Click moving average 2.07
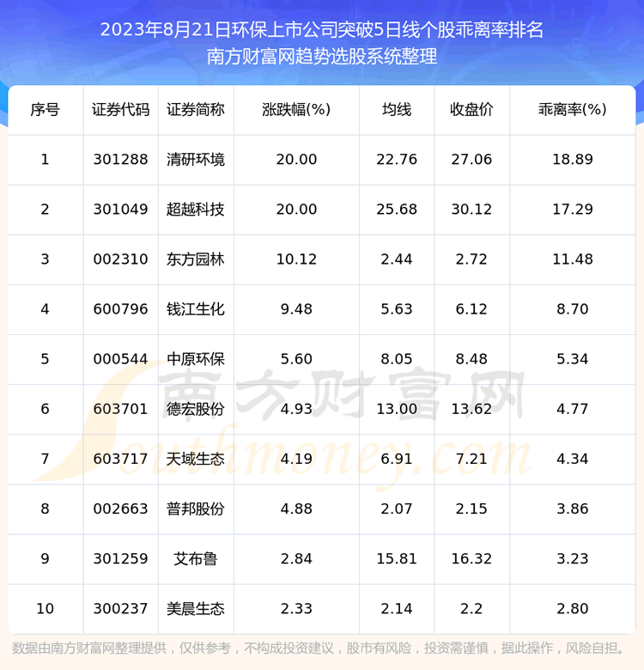Screen dimensions: 644x670 pyautogui.click(x=397, y=509)
